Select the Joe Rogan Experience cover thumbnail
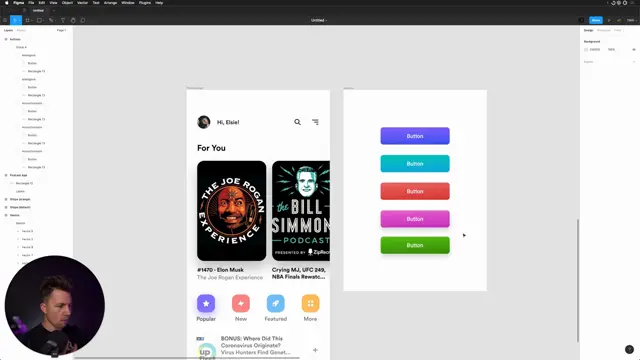Viewport: 640px width, 360px height. pyautogui.click(x=231, y=211)
